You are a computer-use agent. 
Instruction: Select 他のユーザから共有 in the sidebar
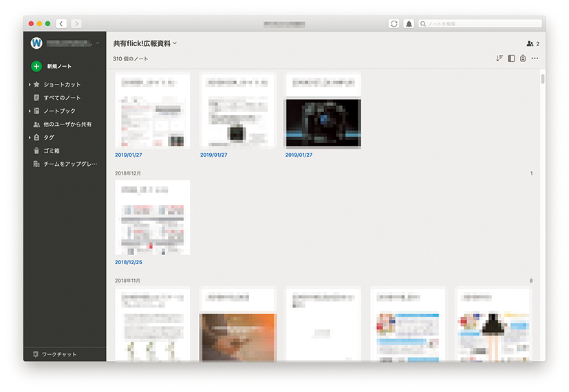(x=67, y=124)
